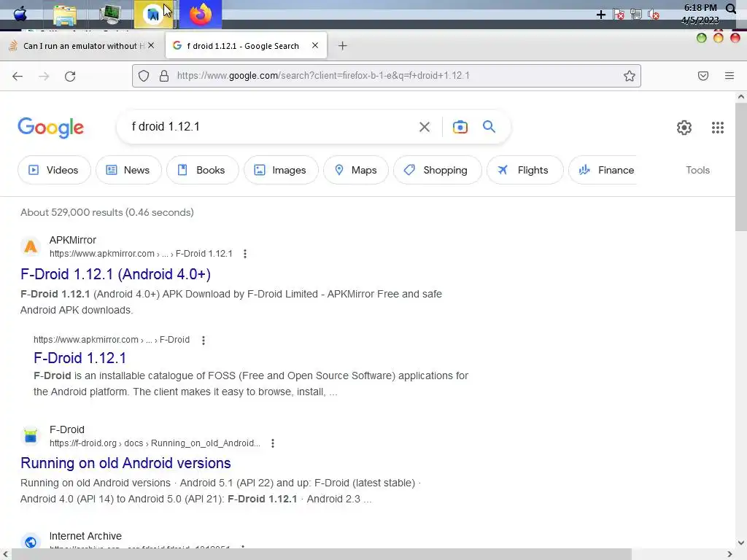Click the Internet Archive result source name
This screenshot has height=560, width=747.
click(x=86, y=536)
